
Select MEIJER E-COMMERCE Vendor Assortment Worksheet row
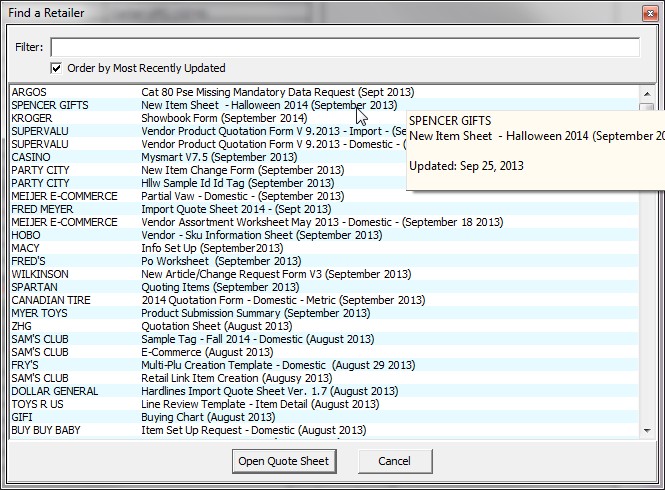click(324, 222)
